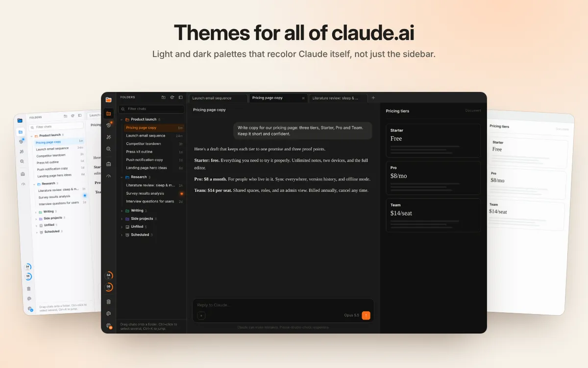Open Competitor teardown in left light window

pyautogui.click(x=60, y=155)
